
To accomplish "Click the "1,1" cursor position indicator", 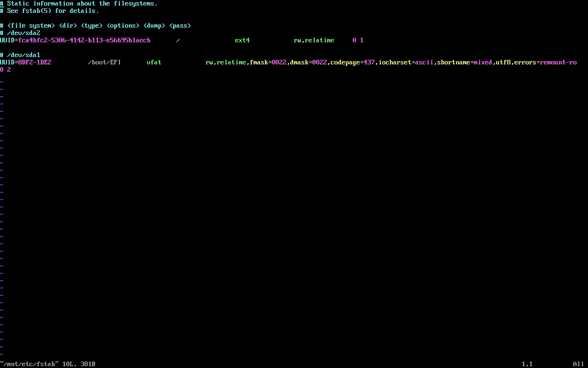I will point(527,364).
